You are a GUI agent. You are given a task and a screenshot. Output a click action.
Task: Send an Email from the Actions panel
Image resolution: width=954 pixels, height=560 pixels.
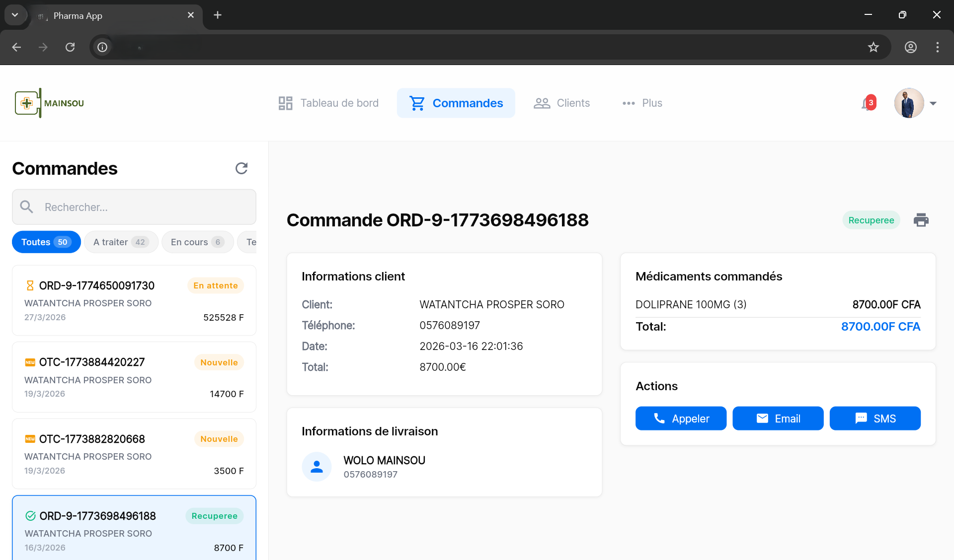click(778, 418)
